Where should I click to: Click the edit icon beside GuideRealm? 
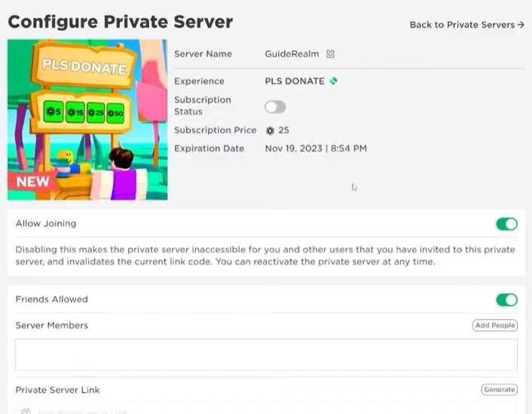pos(330,54)
